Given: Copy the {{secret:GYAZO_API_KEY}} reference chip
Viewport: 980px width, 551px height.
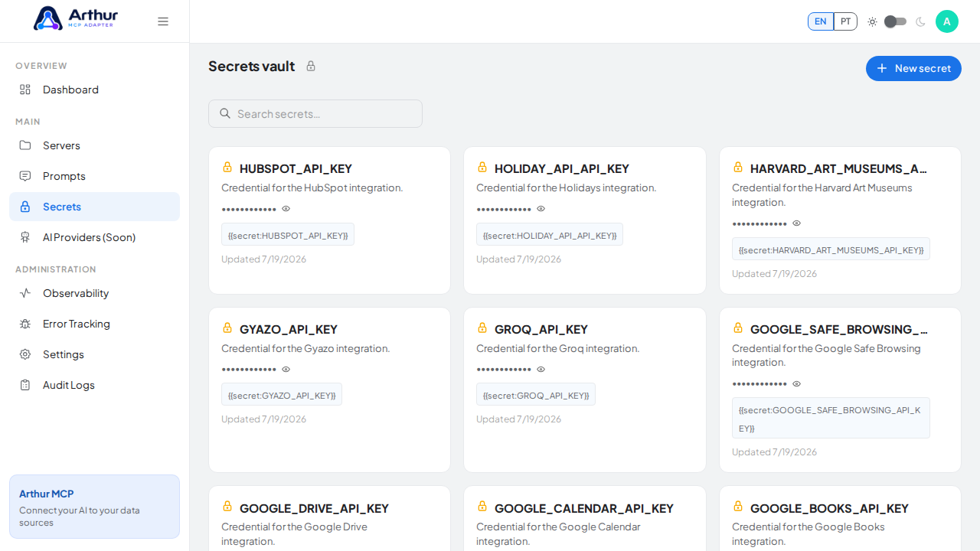Looking at the screenshot, I should [282, 395].
